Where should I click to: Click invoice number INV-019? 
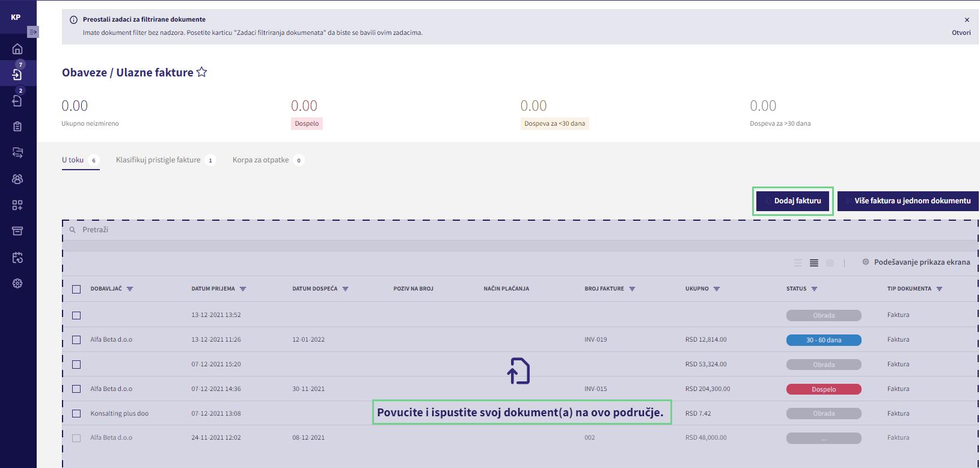(x=595, y=340)
